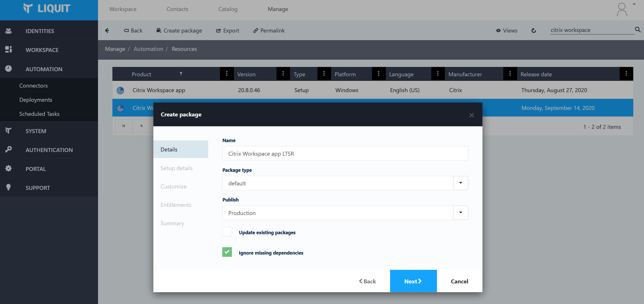
Task: Open the Contacts top tab
Action: (177, 9)
